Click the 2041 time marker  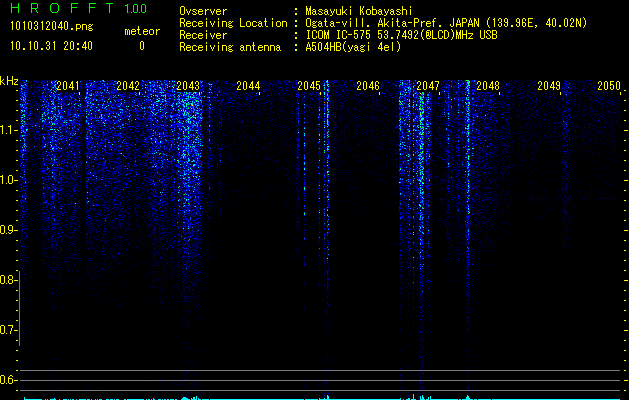tap(67, 86)
